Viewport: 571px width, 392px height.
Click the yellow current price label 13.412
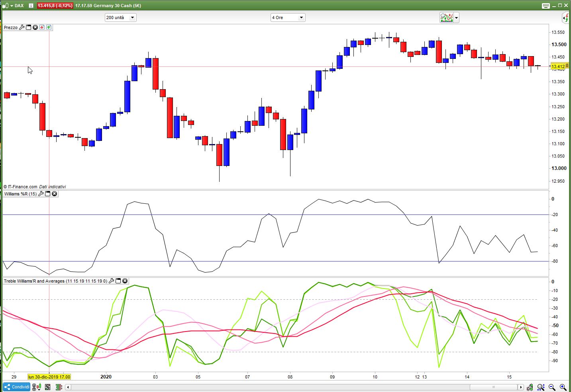pyautogui.click(x=559, y=66)
